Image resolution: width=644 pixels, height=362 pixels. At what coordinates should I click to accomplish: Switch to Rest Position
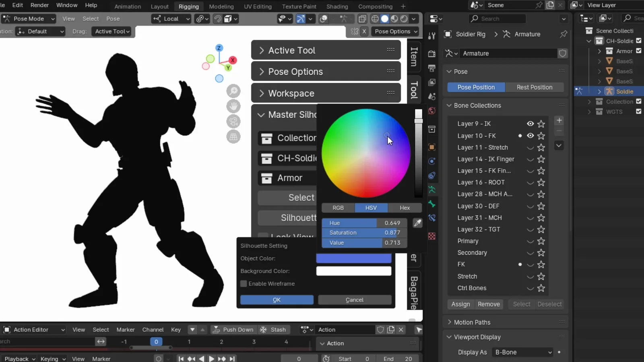534,87
